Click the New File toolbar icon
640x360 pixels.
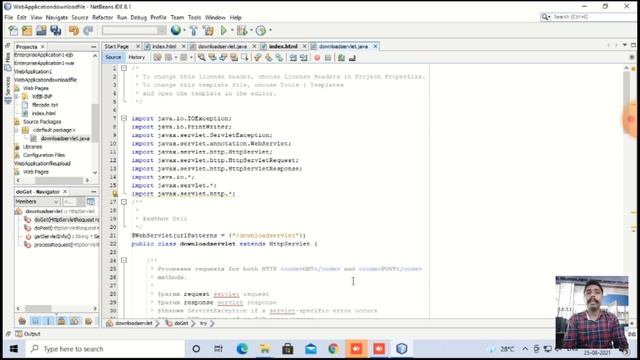tap(13, 31)
